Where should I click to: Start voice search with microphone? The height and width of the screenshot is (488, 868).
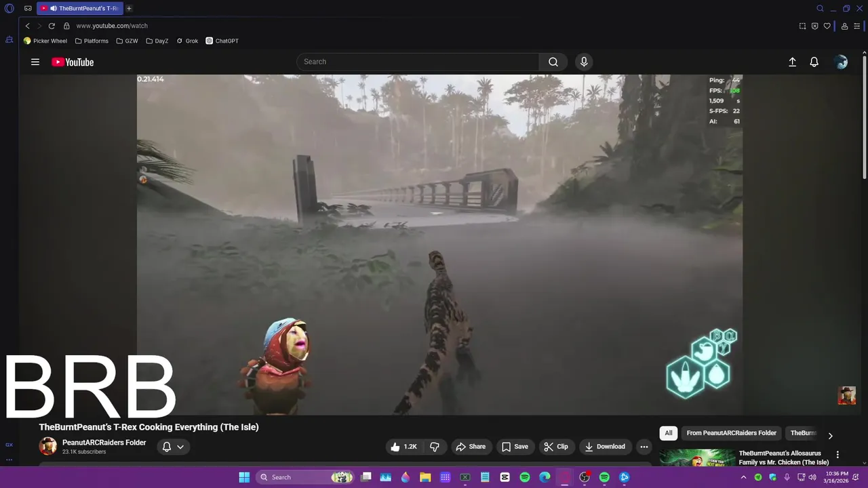[x=584, y=62]
